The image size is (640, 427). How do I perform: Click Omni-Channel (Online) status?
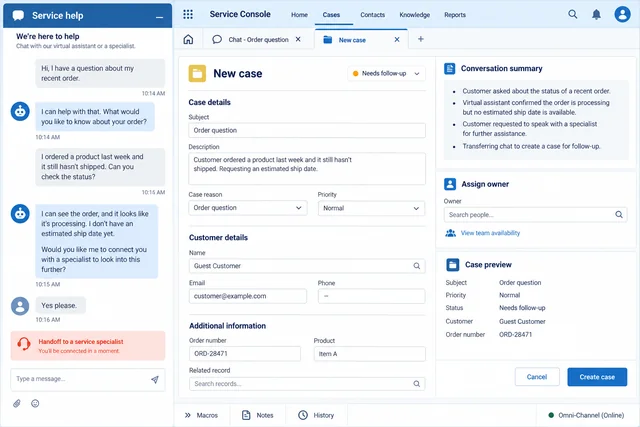pos(586,415)
